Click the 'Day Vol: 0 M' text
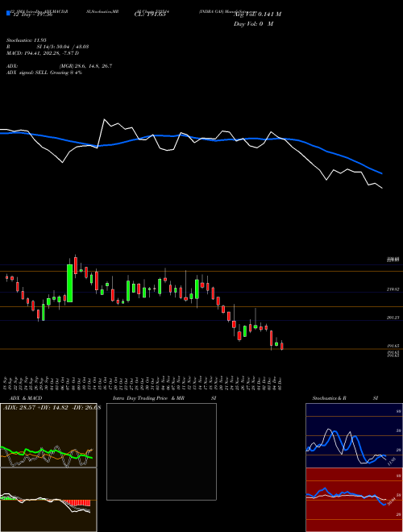The width and height of the screenshot is (403, 532). click(253, 24)
